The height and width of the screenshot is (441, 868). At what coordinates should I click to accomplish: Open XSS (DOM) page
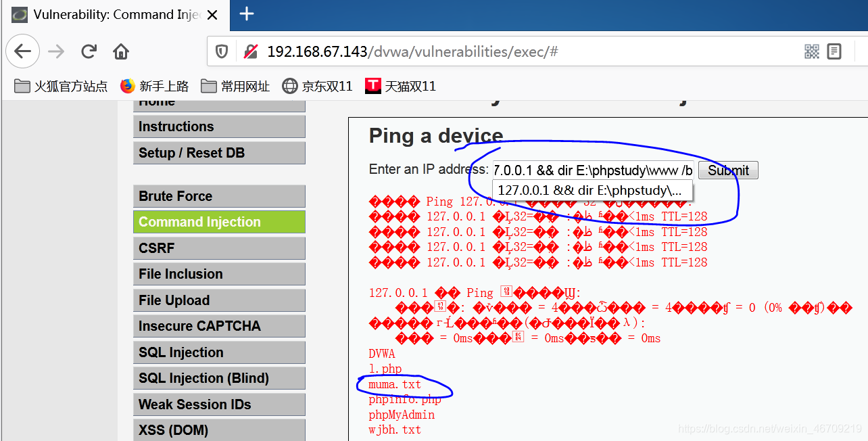219,430
